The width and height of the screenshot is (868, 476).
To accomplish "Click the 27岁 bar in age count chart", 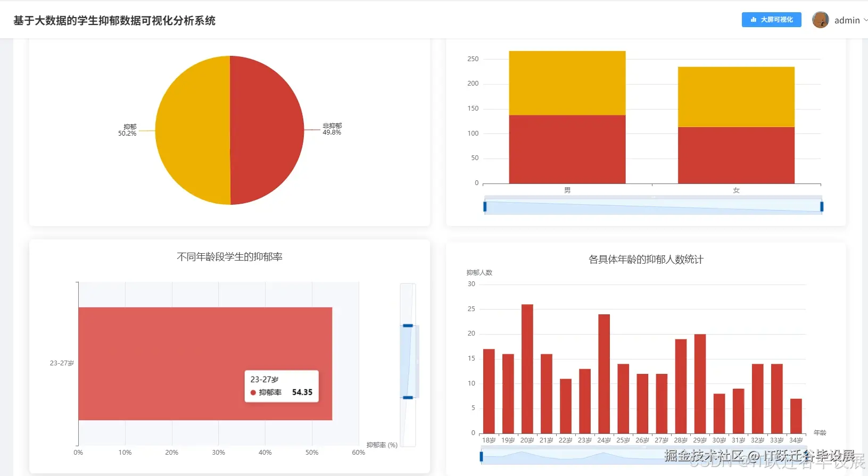I will [x=662, y=403].
